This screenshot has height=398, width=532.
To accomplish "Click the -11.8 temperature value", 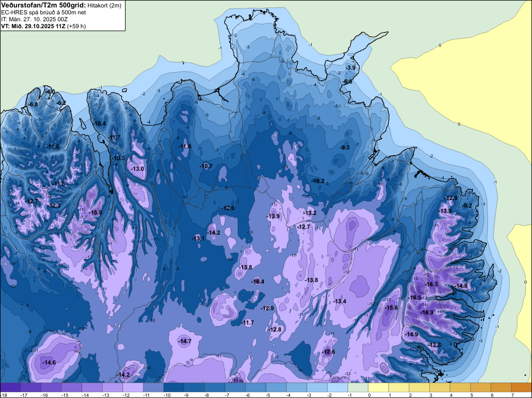I will tap(59, 184).
